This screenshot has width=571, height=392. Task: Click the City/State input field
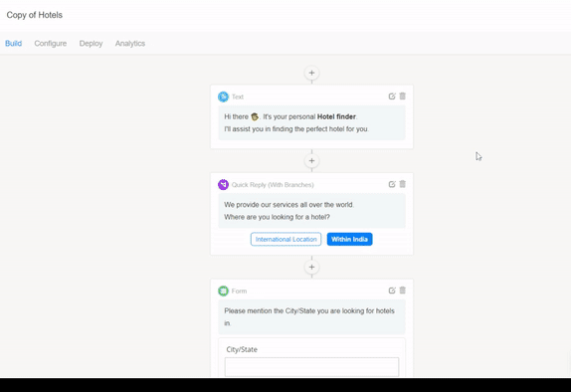coord(311,367)
